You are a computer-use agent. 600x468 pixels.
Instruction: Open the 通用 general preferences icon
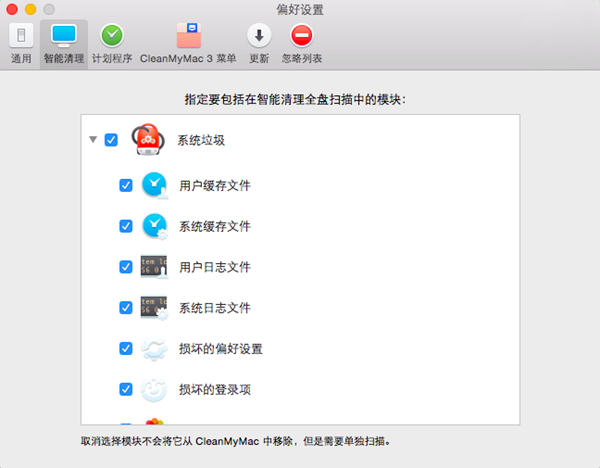pyautogui.click(x=21, y=35)
